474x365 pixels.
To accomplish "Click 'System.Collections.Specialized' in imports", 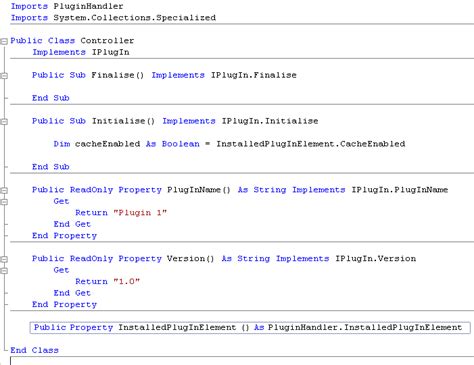I will click(x=135, y=18).
